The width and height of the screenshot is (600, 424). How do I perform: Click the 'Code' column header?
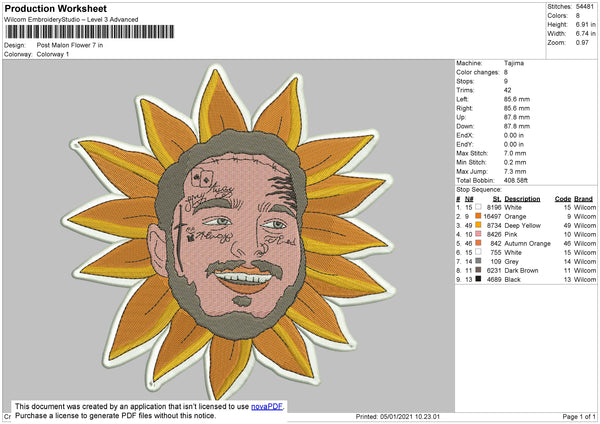[x=563, y=199]
